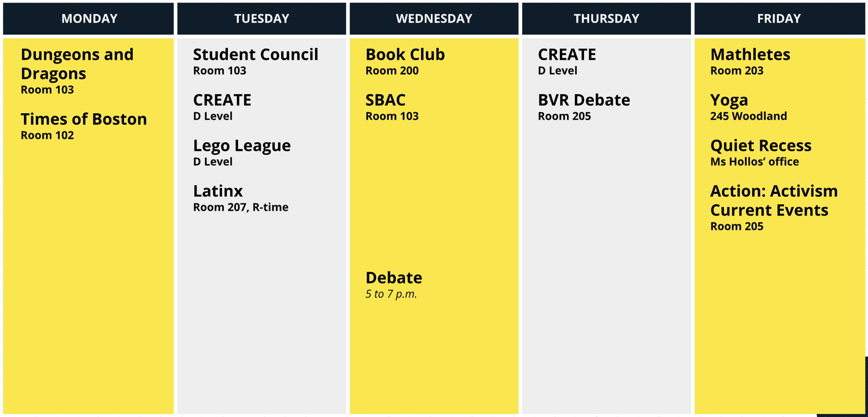Select the Student Council entry
Image resolution: width=868 pixels, height=417 pixels.
point(256,55)
